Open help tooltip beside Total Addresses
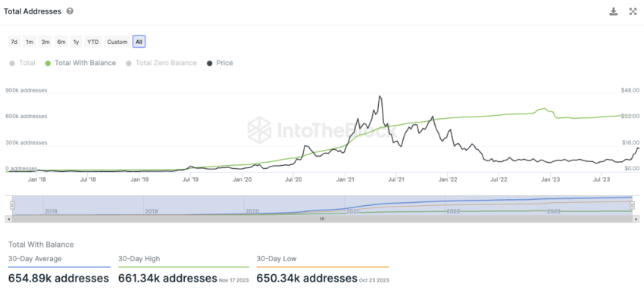This screenshot has height=296, width=644. [70, 11]
